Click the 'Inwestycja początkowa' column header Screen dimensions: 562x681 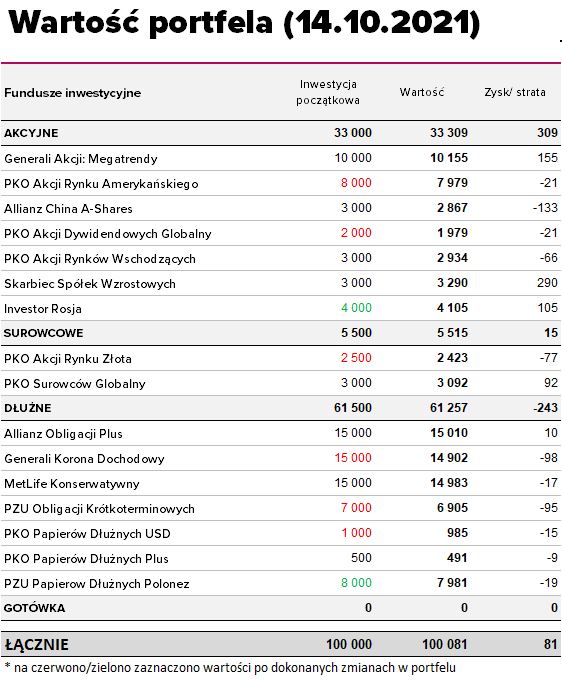(x=328, y=92)
